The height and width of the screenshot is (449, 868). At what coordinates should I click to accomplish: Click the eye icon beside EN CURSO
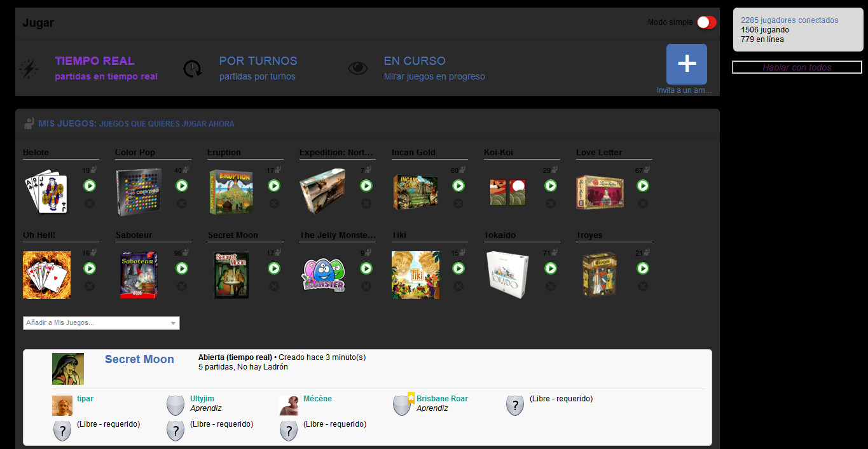point(358,68)
